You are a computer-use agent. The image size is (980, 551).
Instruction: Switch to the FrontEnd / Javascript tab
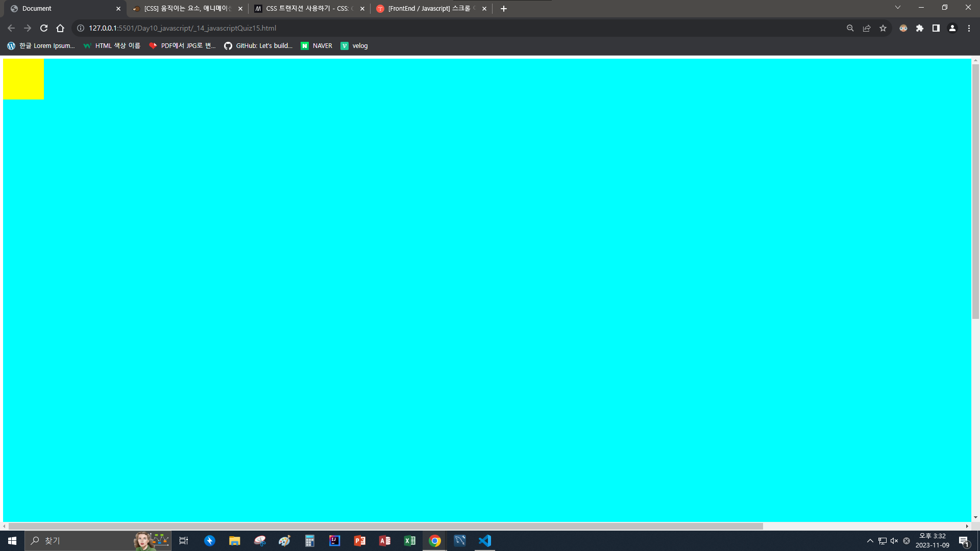(429, 9)
